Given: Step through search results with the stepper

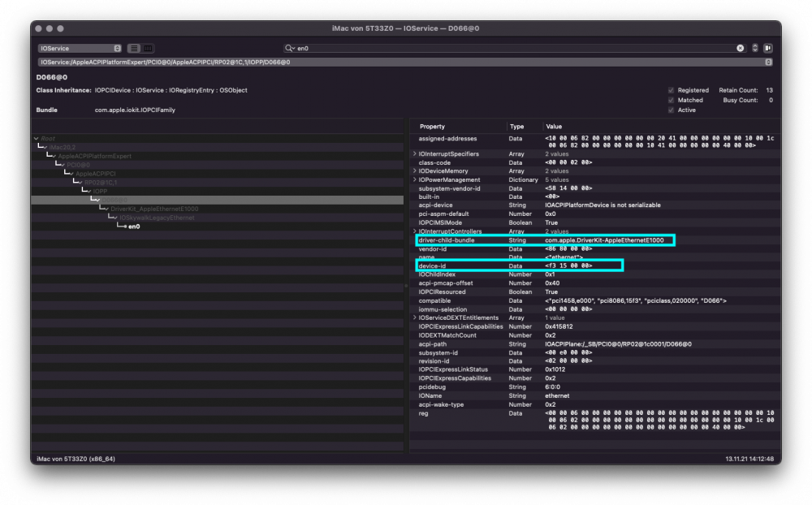Looking at the screenshot, I should (755, 48).
